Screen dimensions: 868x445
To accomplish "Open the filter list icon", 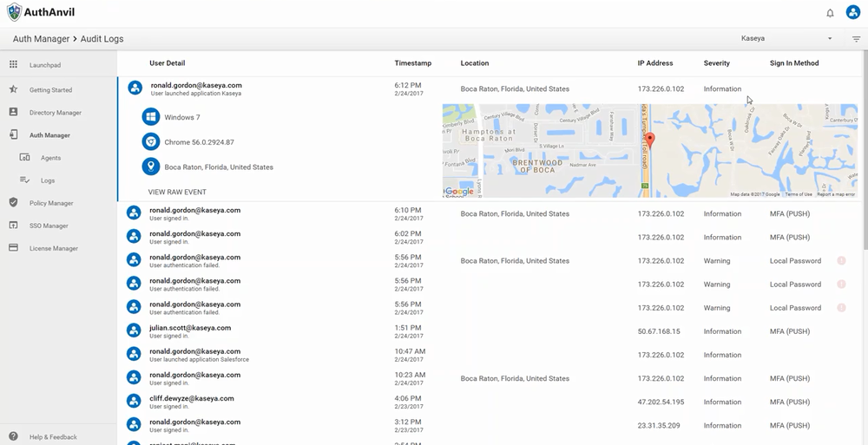I will 856,39.
